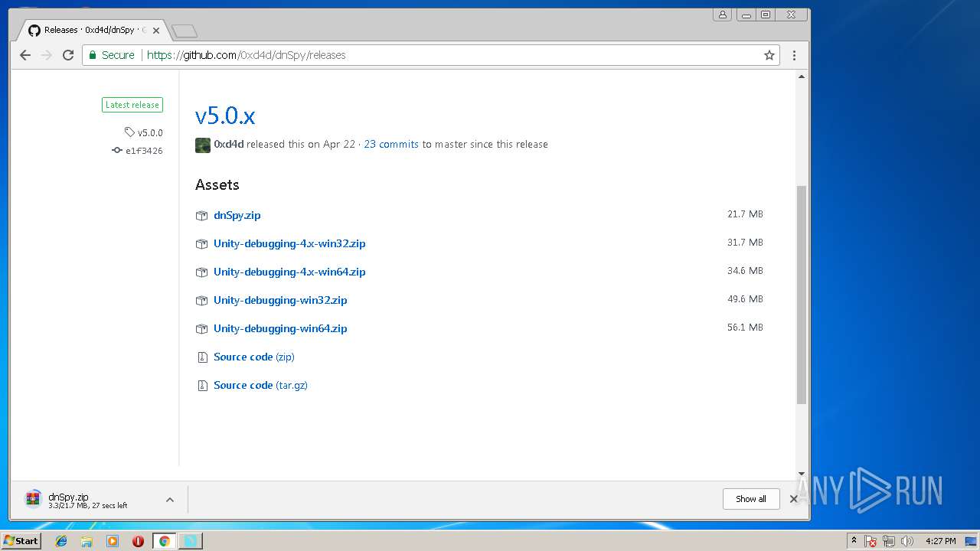The height and width of the screenshot is (551, 980).
Task: Click the taskbar item next to Chrome
Action: pos(190,541)
